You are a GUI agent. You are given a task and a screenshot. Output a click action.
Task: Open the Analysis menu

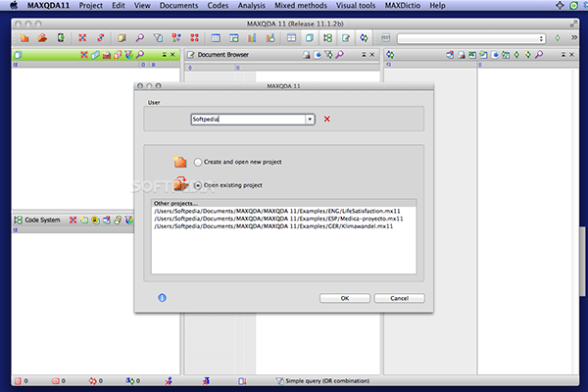pyautogui.click(x=252, y=6)
